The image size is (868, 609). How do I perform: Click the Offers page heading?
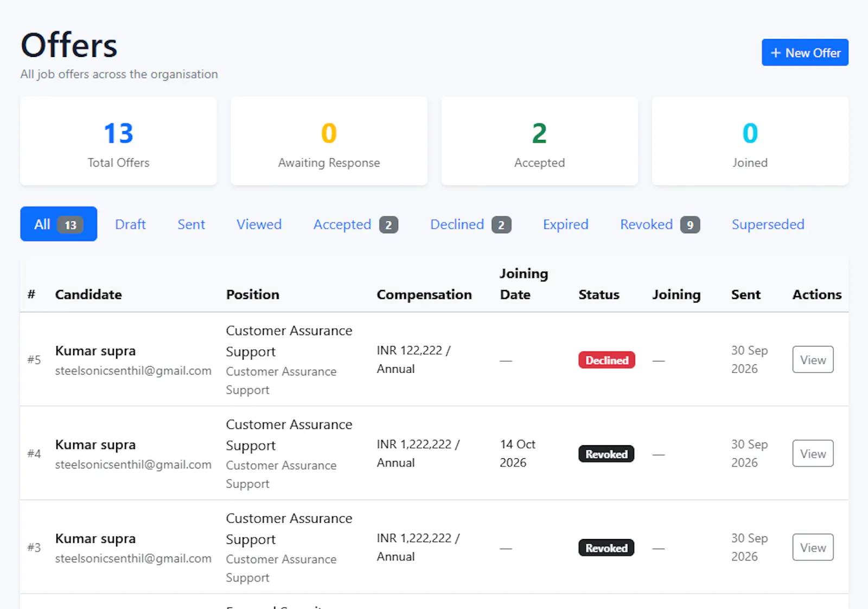[69, 45]
